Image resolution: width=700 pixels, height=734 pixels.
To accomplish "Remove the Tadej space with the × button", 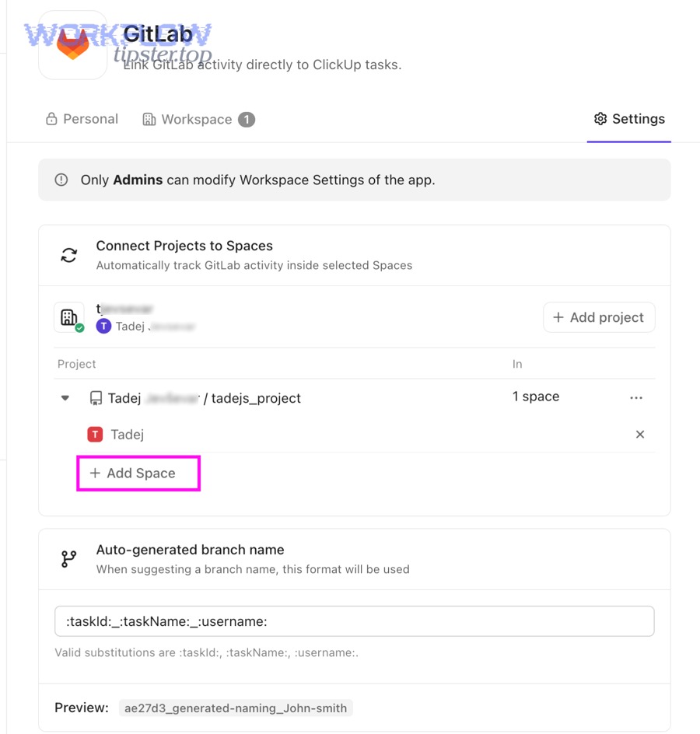I will click(x=639, y=434).
